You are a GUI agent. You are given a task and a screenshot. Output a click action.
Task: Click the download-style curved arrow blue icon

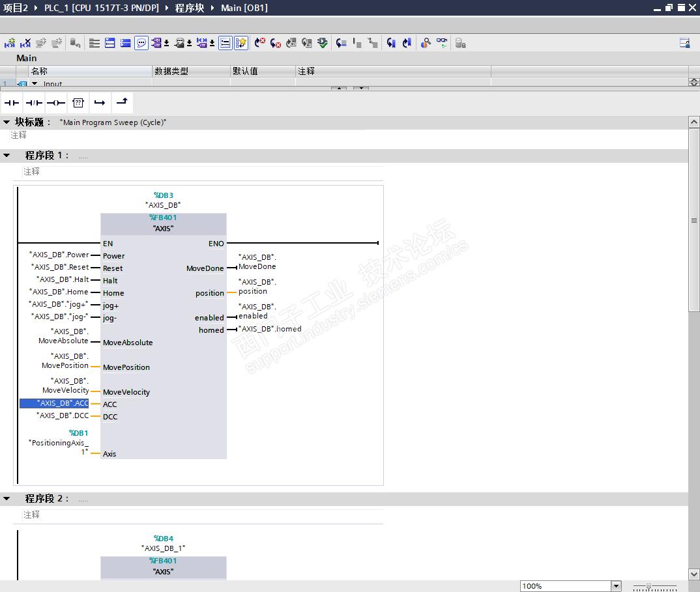click(391, 43)
